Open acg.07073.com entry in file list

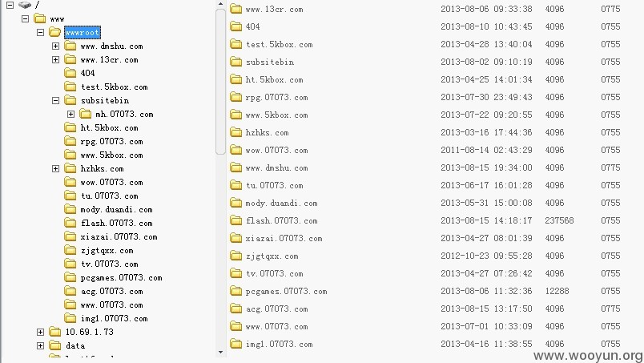click(x=276, y=309)
